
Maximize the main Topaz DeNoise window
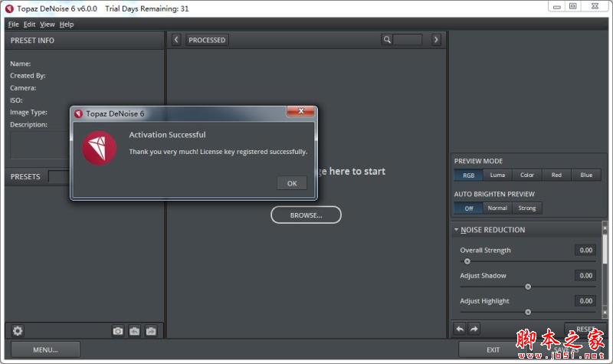pos(572,6)
